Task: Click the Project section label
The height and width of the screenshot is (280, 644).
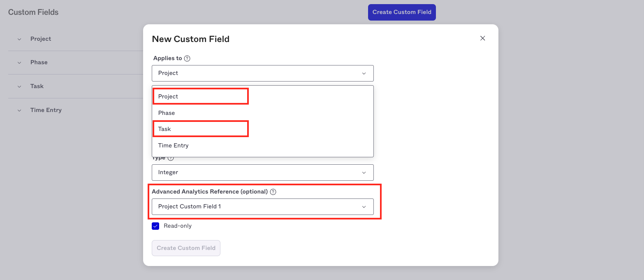Action: point(41,39)
